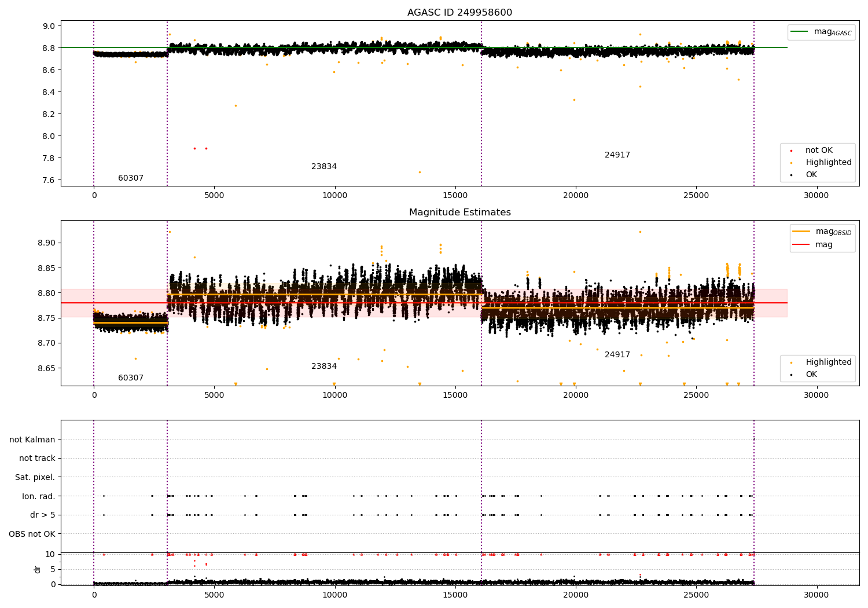868x608 pixels.
Task: Click obsid label 24917 in AGASC ID plot
Action: 617,155
